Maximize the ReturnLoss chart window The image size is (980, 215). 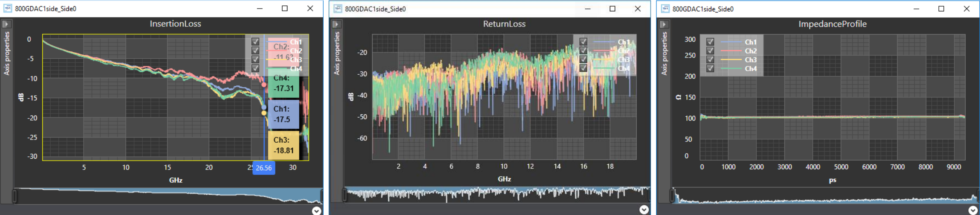pyautogui.click(x=612, y=9)
